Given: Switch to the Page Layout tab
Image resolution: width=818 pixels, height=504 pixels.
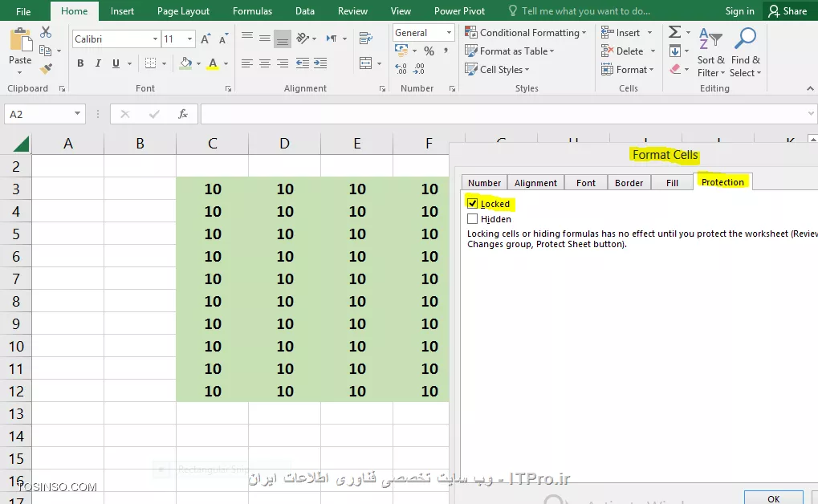Looking at the screenshot, I should point(183,11).
